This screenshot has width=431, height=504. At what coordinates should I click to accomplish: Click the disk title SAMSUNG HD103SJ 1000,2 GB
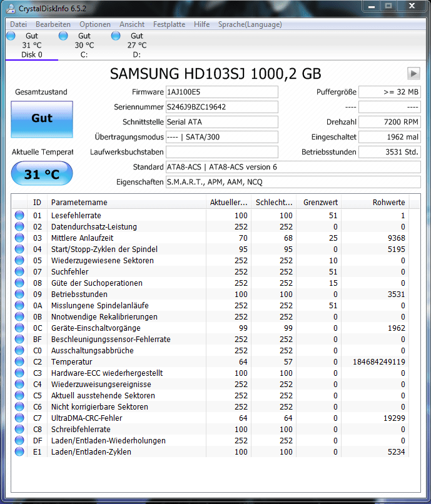click(215, 74)
